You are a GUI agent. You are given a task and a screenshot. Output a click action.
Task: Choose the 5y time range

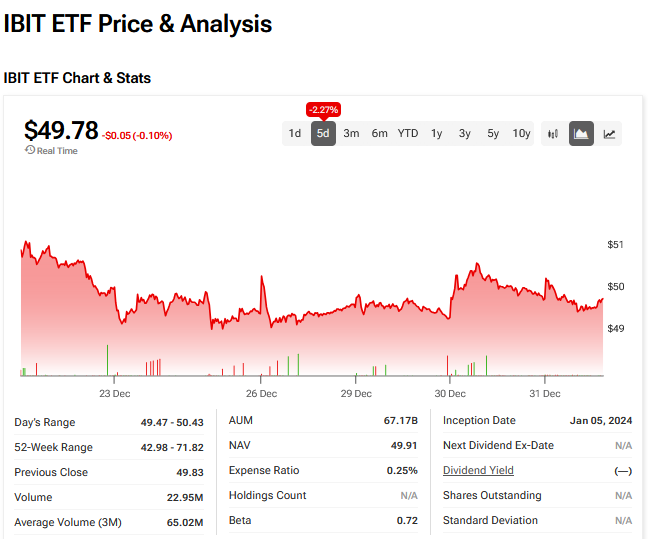click(493, 133)
